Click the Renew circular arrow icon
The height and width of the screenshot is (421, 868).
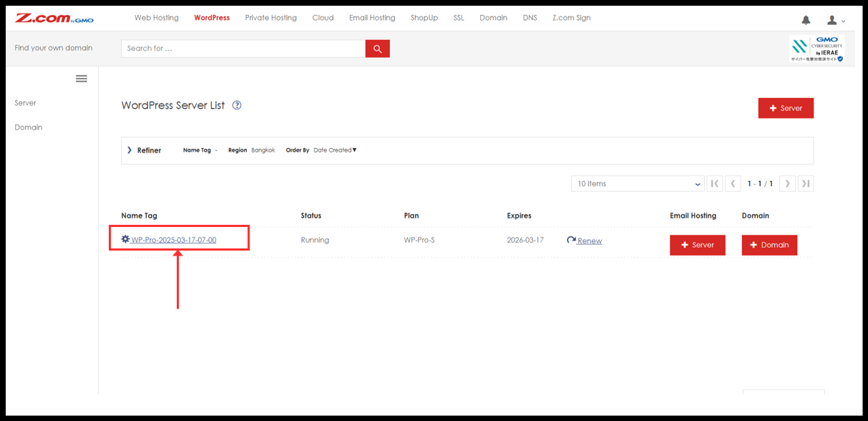click(571, 241)
